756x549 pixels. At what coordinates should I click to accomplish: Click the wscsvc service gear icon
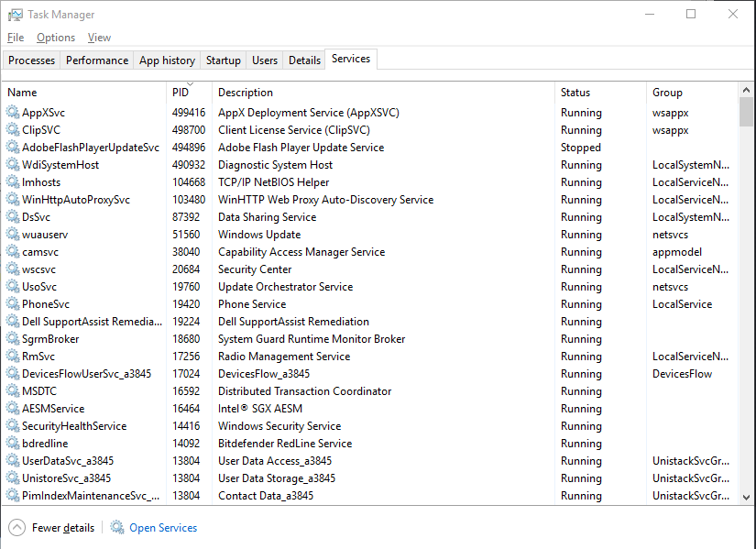13,269
